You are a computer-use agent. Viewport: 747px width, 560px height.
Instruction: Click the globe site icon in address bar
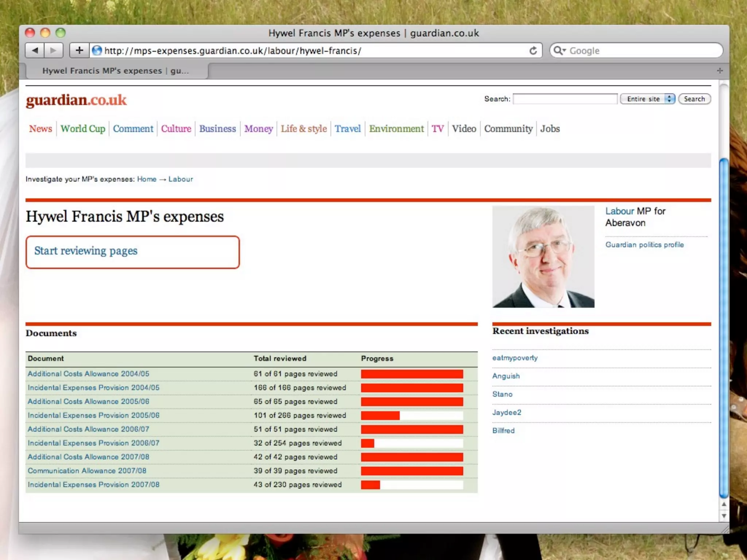click(97, 51)
